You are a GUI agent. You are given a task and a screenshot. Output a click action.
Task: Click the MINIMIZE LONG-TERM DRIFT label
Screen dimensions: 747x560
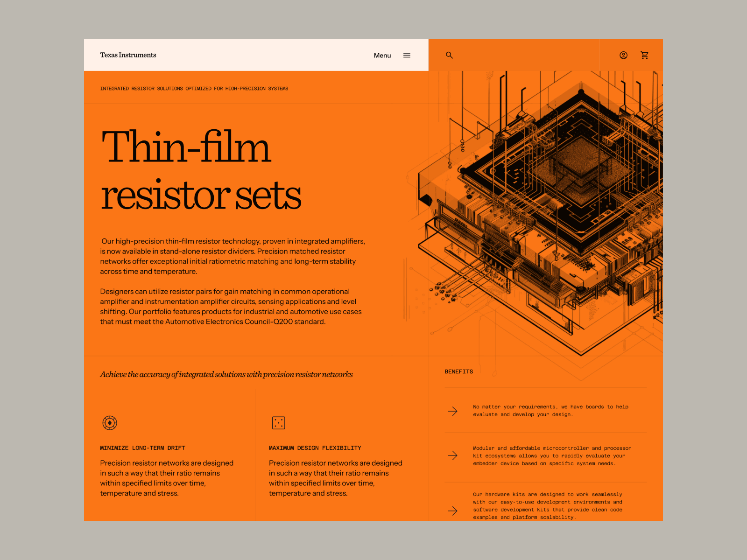[x=142, y=448]
